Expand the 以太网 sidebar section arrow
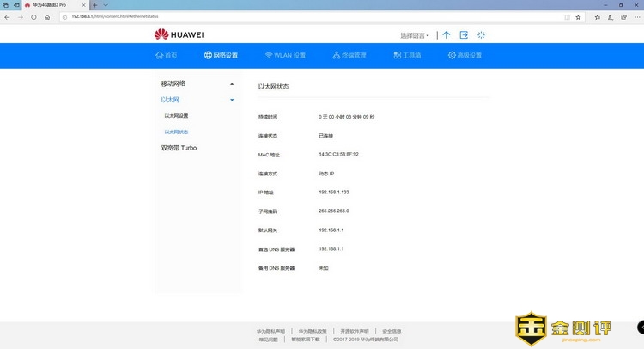Screen dimensions: 644x349 [x=232, y=101]
